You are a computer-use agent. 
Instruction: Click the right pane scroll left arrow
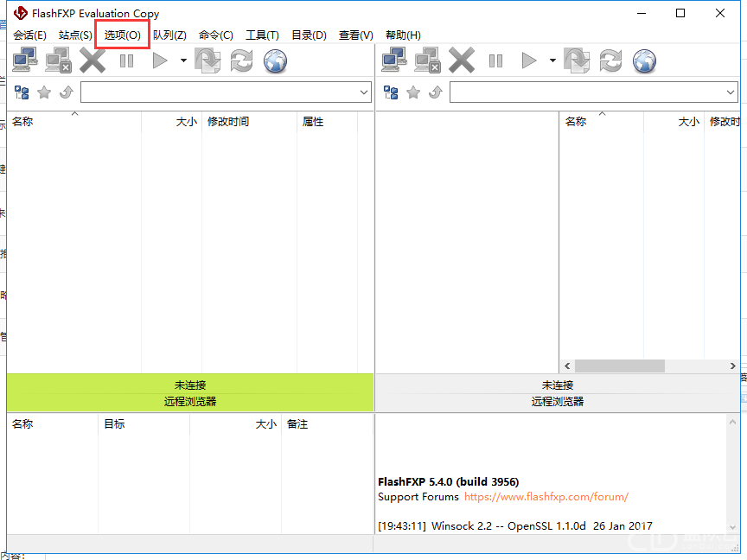tap(567, 366)
